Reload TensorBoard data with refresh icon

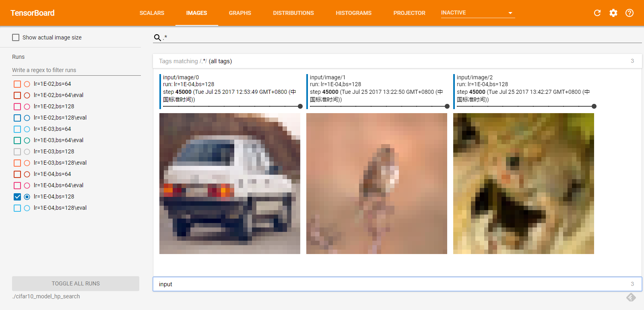coord(597,13)
